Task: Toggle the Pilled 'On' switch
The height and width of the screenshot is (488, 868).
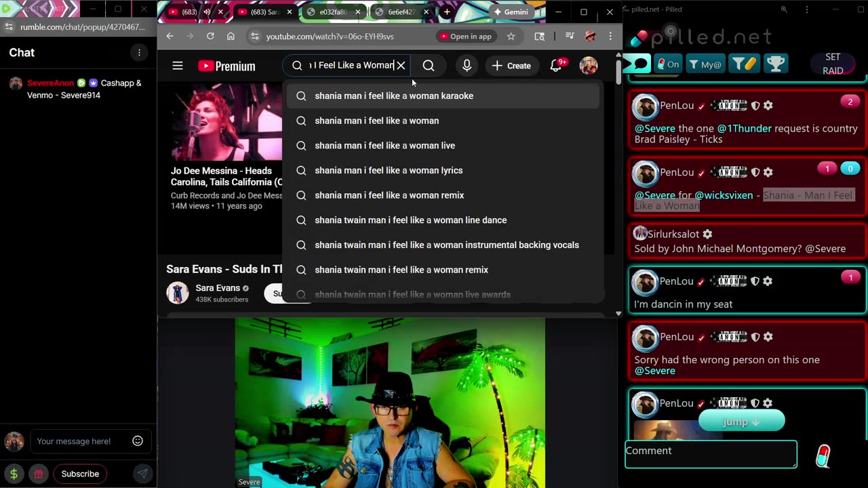Action: point(669,64)
